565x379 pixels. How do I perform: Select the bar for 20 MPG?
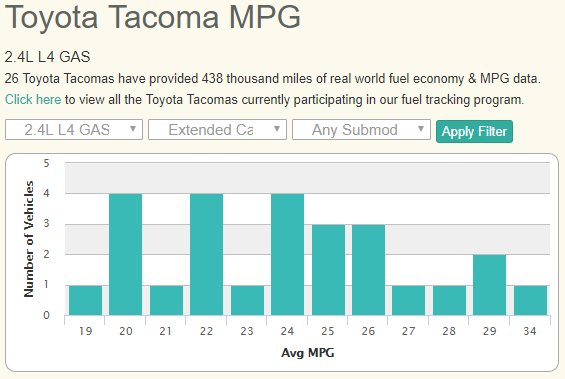[125, 255]
